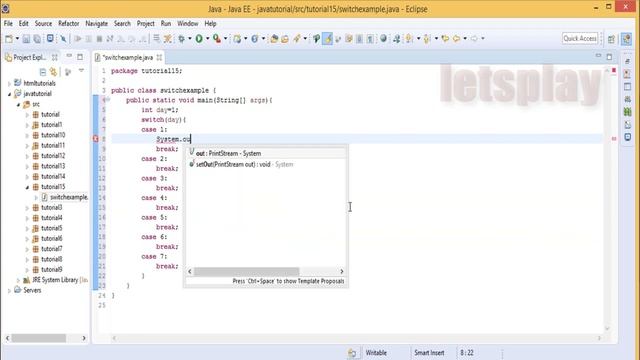Click content assist scroll right arrow
Viewport: 640px width, 360px height.
(x=342, y=271)
